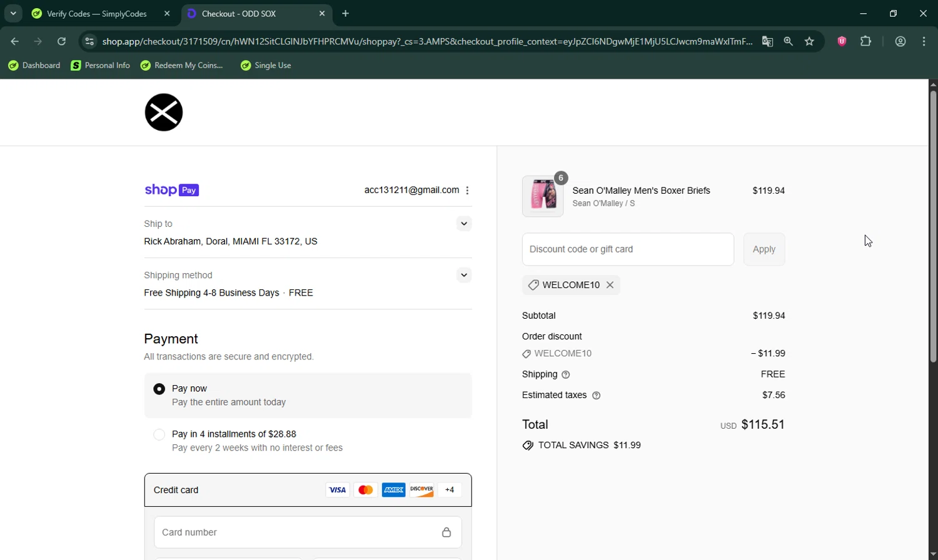
Task: Open the account options three-dot menu
Action: coord(467,191)
